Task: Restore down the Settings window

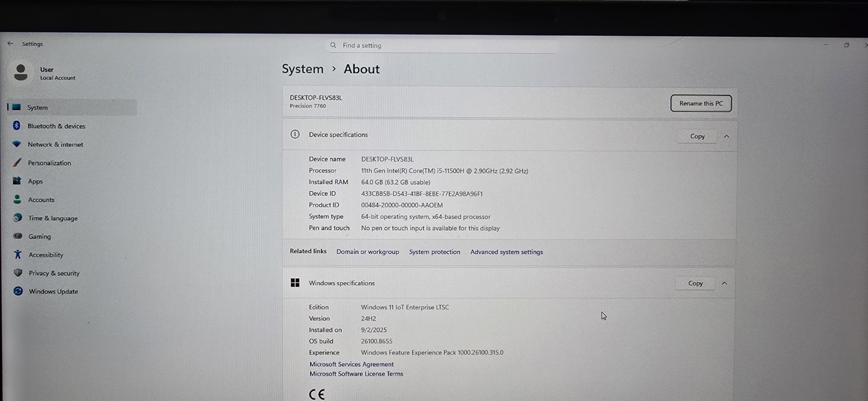Action: coord(847,45)
